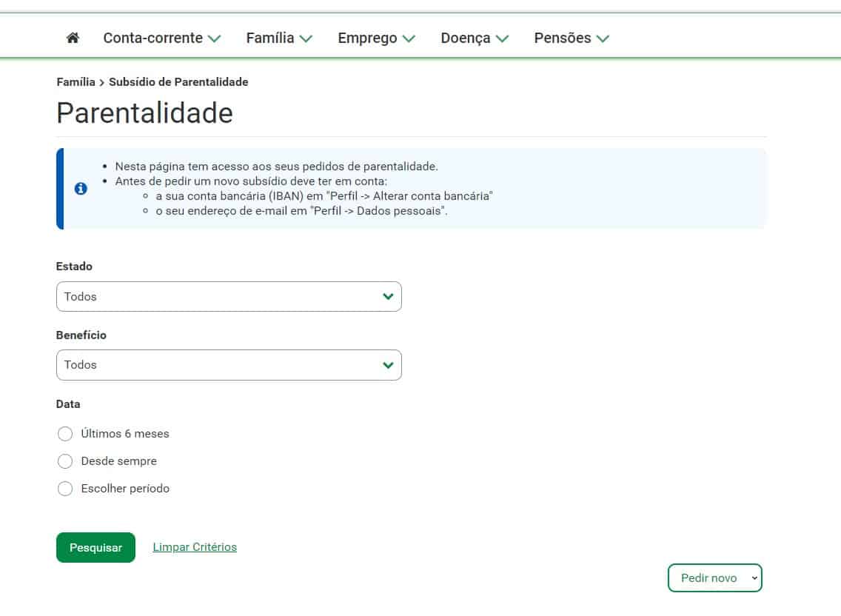This screenshot has width=841, height=616.
Task: Select the Escolher período option
Action: click(x=65, y=488)
